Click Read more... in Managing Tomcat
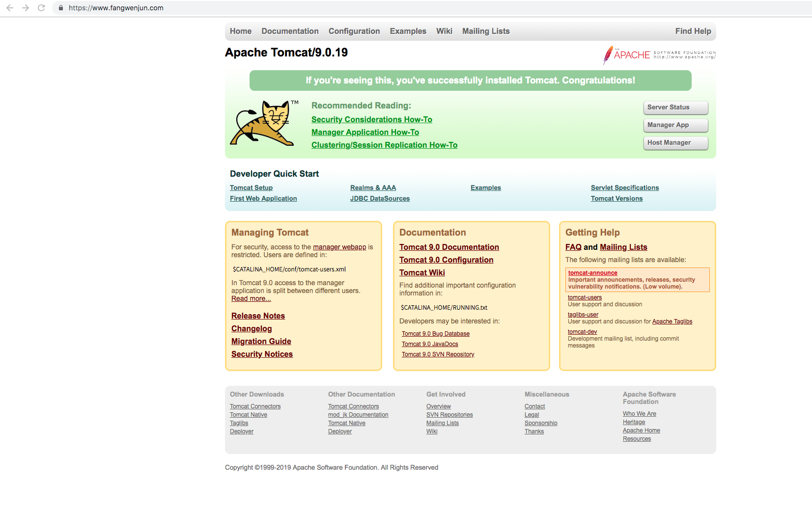 tap(251, 298)
